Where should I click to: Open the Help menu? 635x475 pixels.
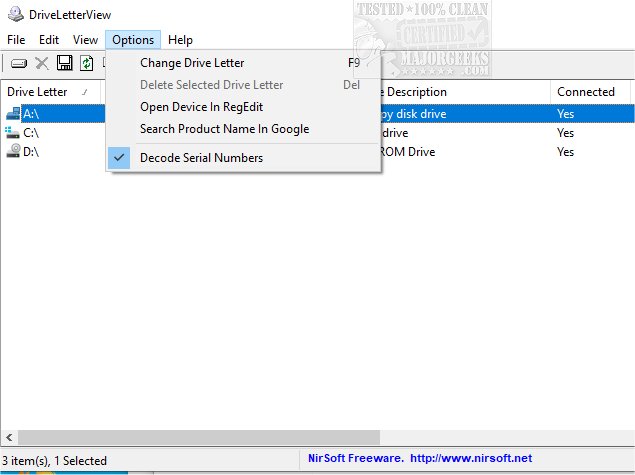[180, 40]
